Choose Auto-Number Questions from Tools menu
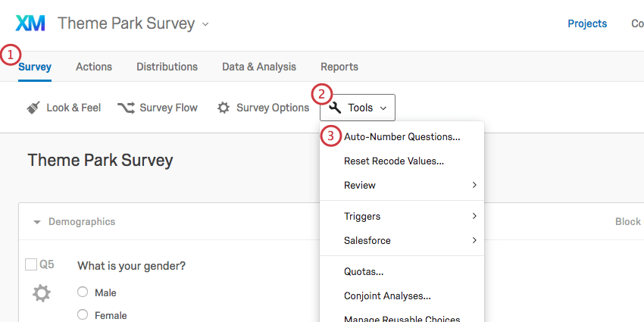Image resolution: width=644 pixels, height=322 pixels. pos(402,137)
